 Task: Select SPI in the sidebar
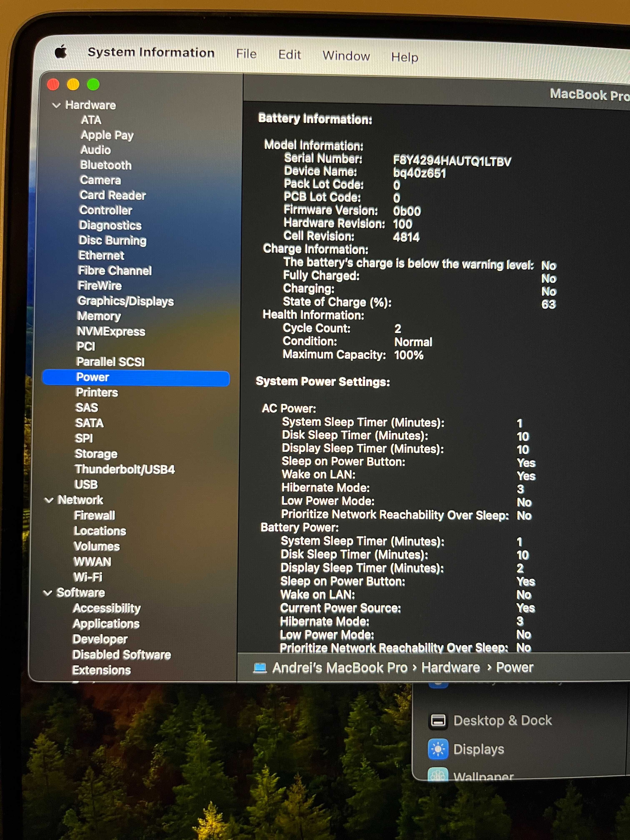click(x=84, y=438)
